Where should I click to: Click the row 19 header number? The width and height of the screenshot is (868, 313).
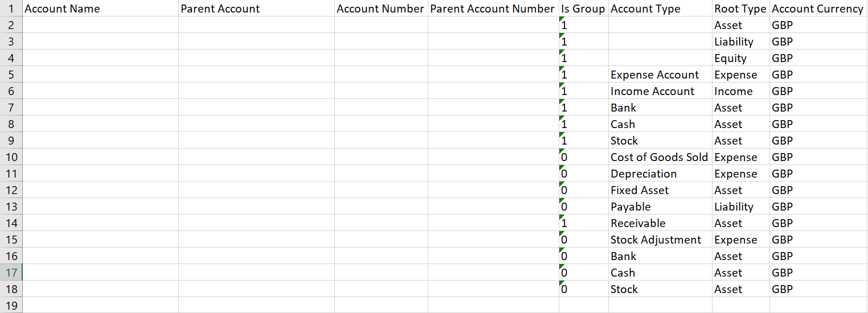[11, 305]
